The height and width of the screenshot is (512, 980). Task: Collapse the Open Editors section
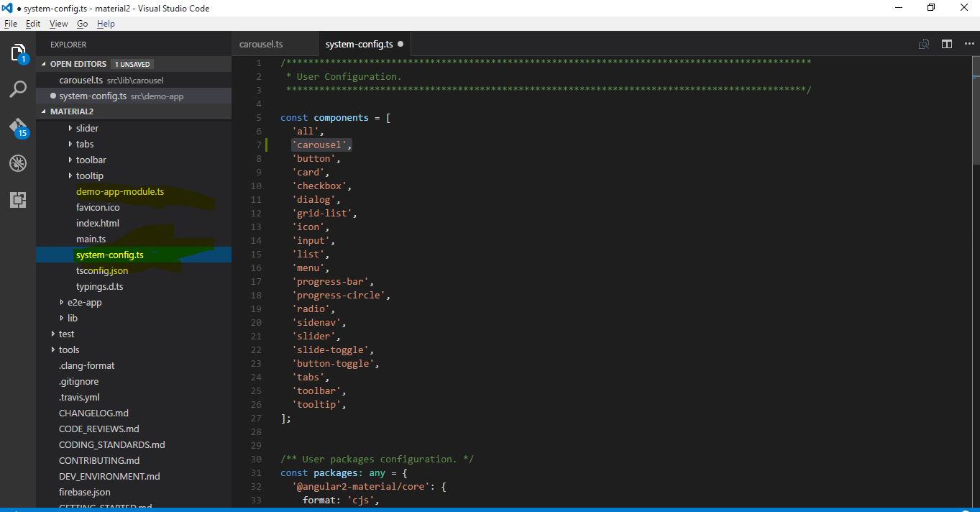click(x=134, y=64)
